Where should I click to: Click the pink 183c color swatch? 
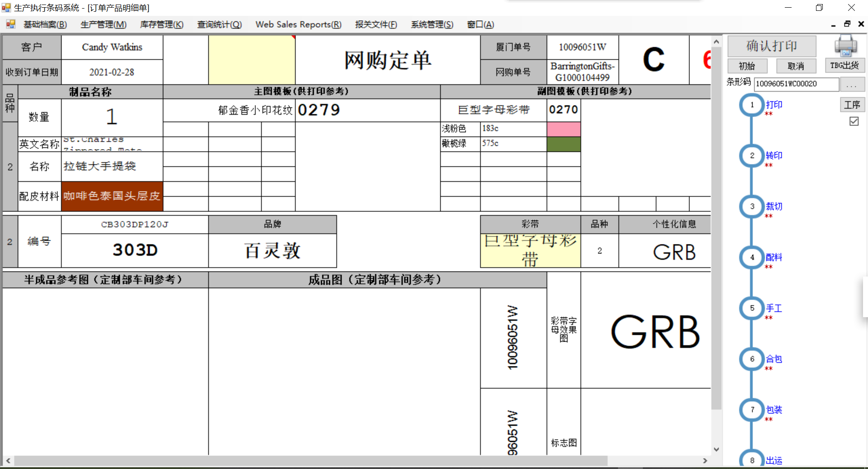click(563, 129)
